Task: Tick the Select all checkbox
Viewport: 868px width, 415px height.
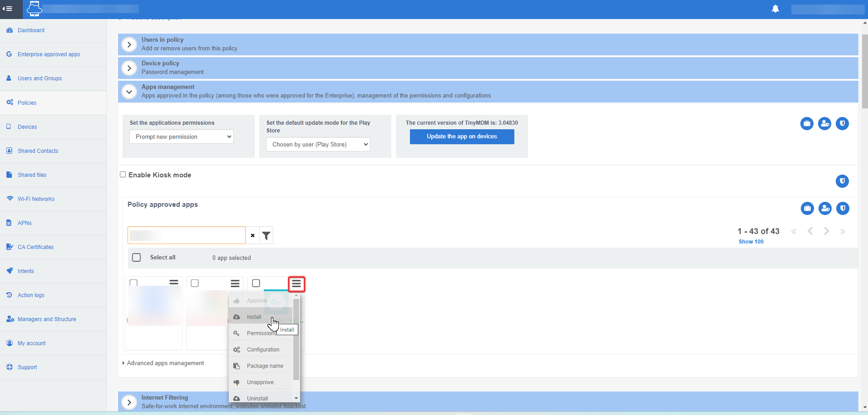Action: click(x=136, y=257)
